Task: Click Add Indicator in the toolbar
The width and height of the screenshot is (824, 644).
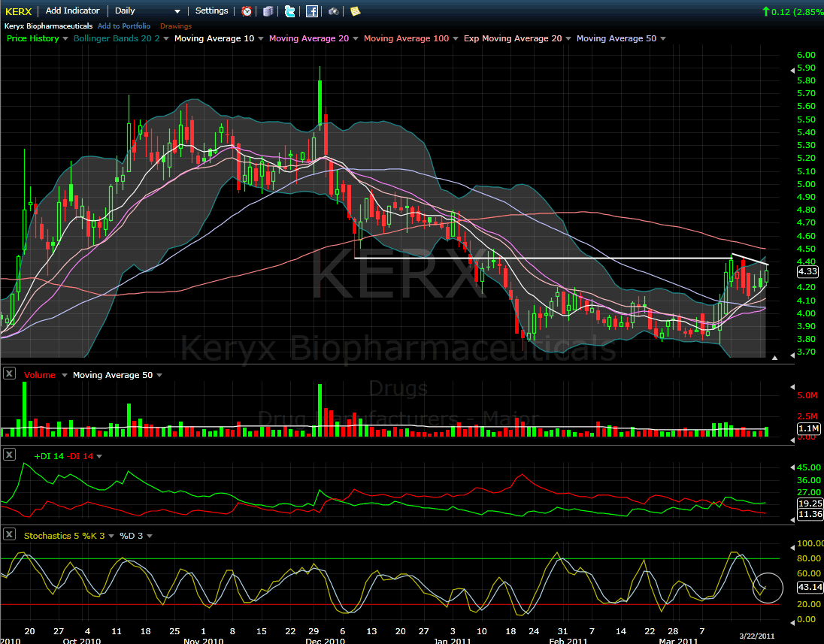Action: [72, 11]
